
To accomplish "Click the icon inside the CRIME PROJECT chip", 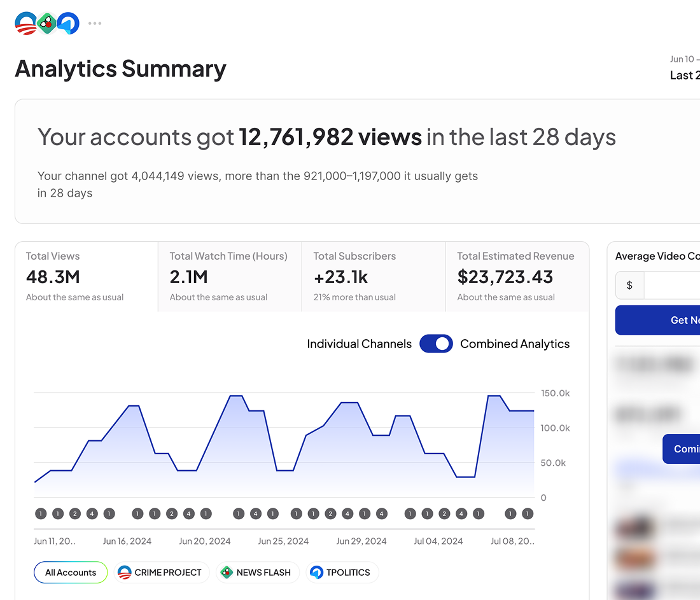I will pos(125,573).
